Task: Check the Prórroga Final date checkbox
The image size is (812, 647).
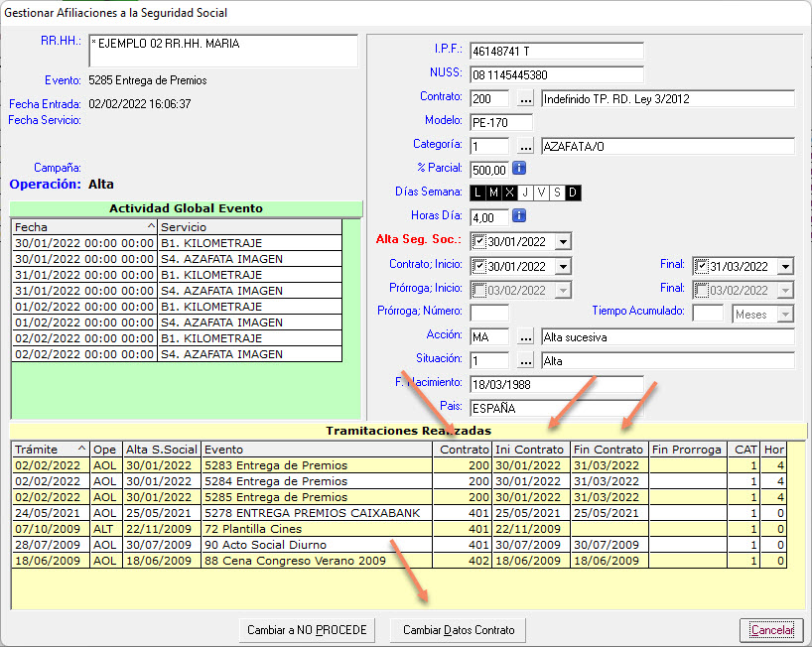Action: (x=701, y=290)
